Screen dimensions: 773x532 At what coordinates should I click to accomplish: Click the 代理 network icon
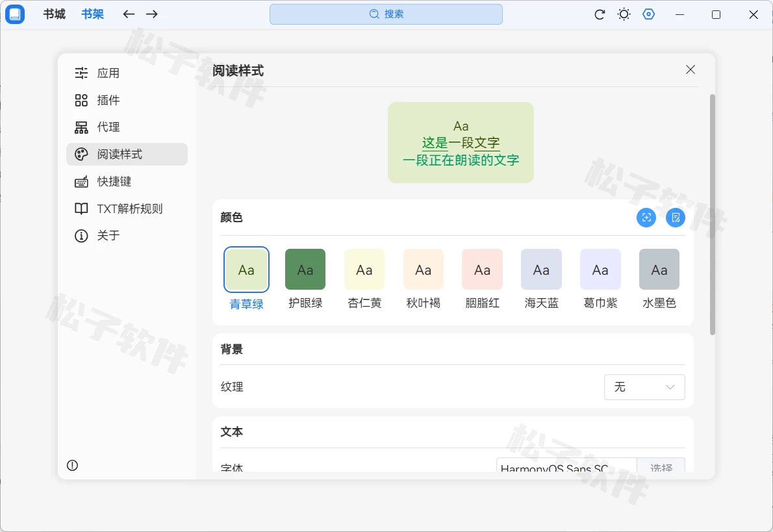tap(81, 127)
